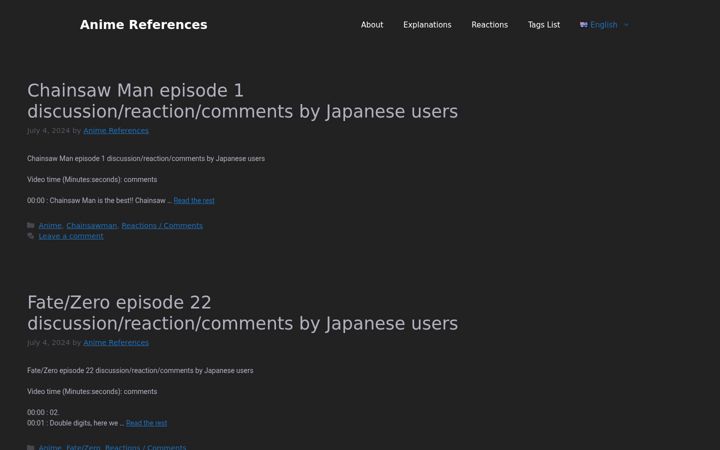Click the Anime References author link under Fate/Zero
This screenshot has height=450, width=720.
tap(116, 343)
